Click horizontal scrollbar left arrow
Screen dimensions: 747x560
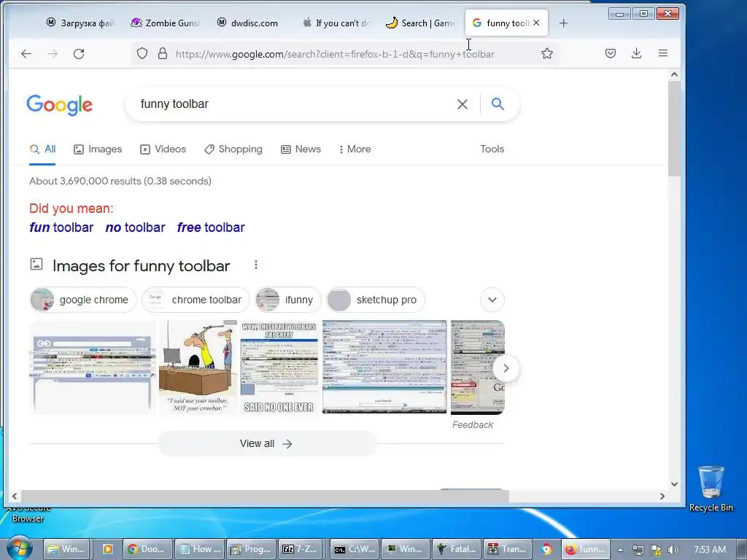tap(15, 496)
